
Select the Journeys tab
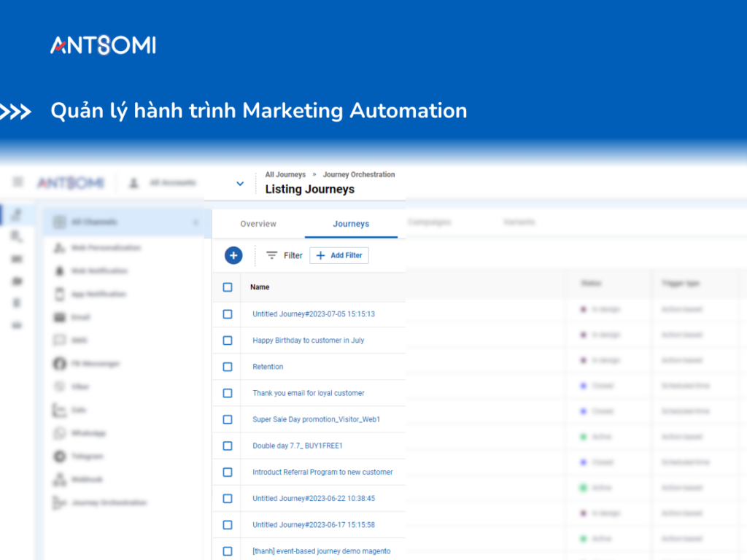click(351, 224)
